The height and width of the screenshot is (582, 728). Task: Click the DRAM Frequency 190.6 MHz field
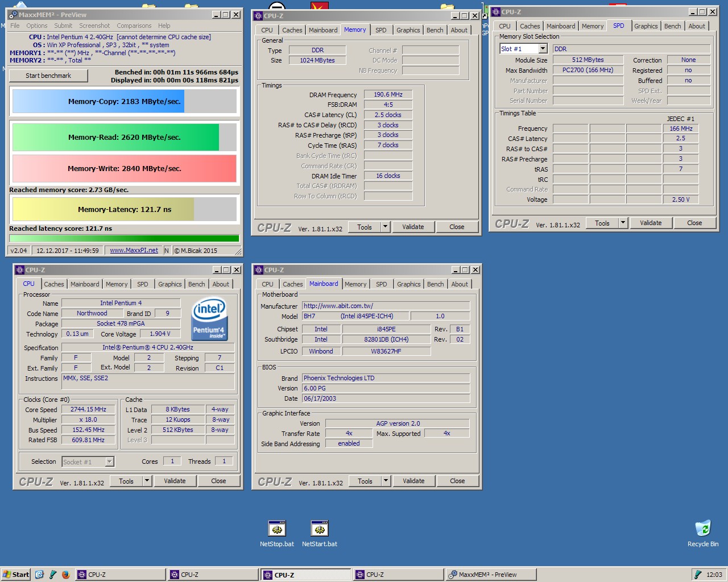388,94
